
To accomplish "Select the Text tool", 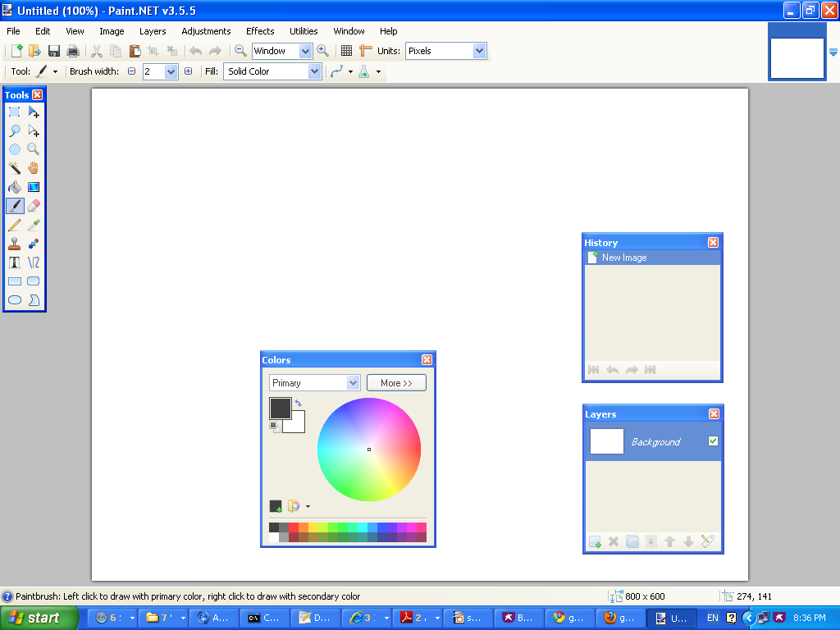I will (x=15, y=262).
